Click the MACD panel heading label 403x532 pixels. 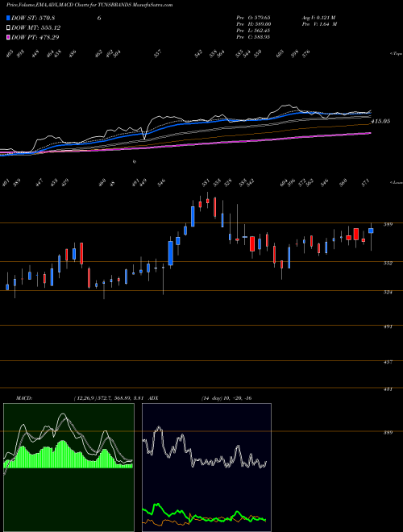[23, 398]
